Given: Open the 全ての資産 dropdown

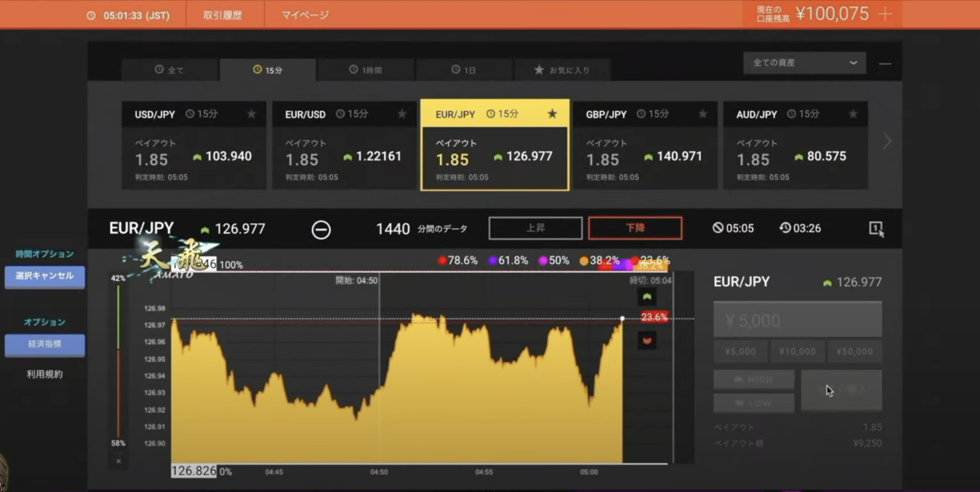Looking at the screenshot, I should pyautogui.click(x=804, y=63).
